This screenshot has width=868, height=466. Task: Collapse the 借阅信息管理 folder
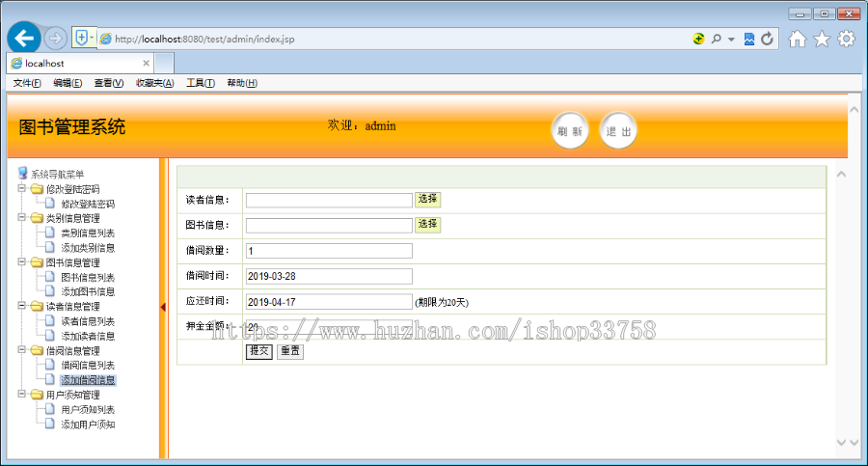[21, 349]
